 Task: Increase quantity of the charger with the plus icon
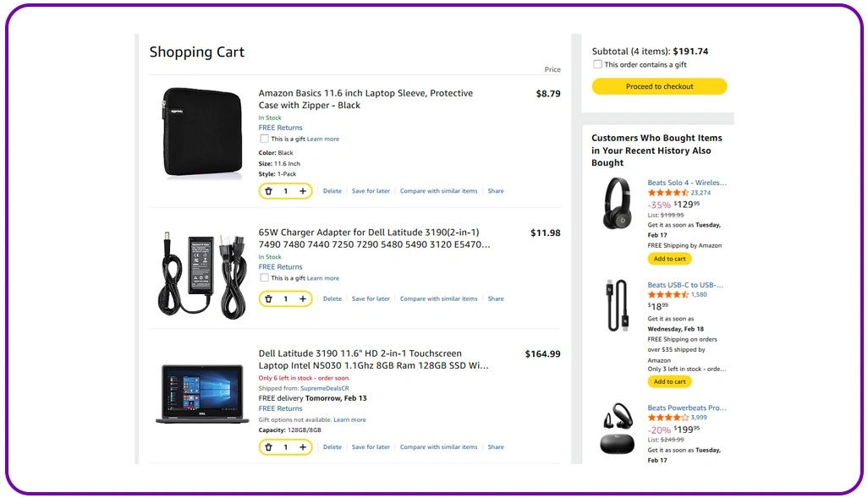coord(304,298)
